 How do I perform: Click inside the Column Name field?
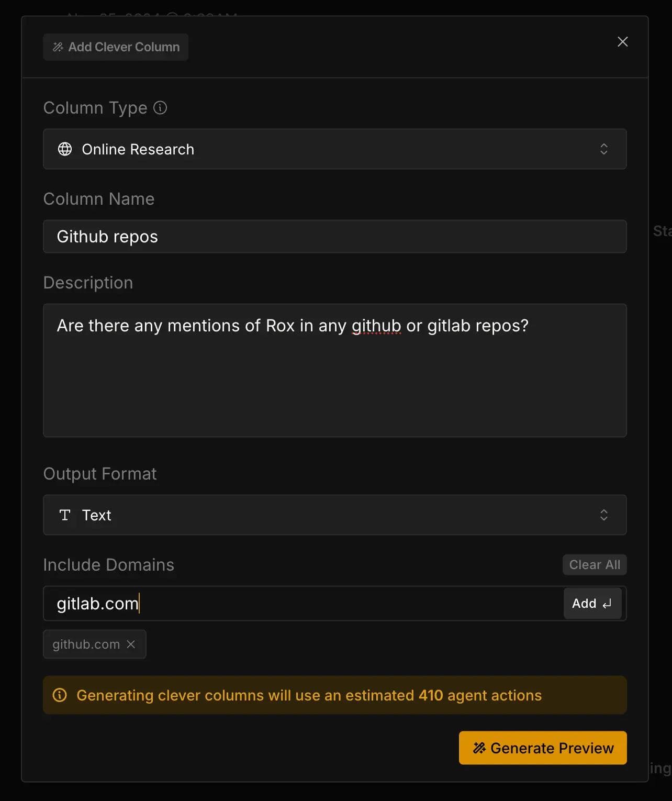pos(335,236)
